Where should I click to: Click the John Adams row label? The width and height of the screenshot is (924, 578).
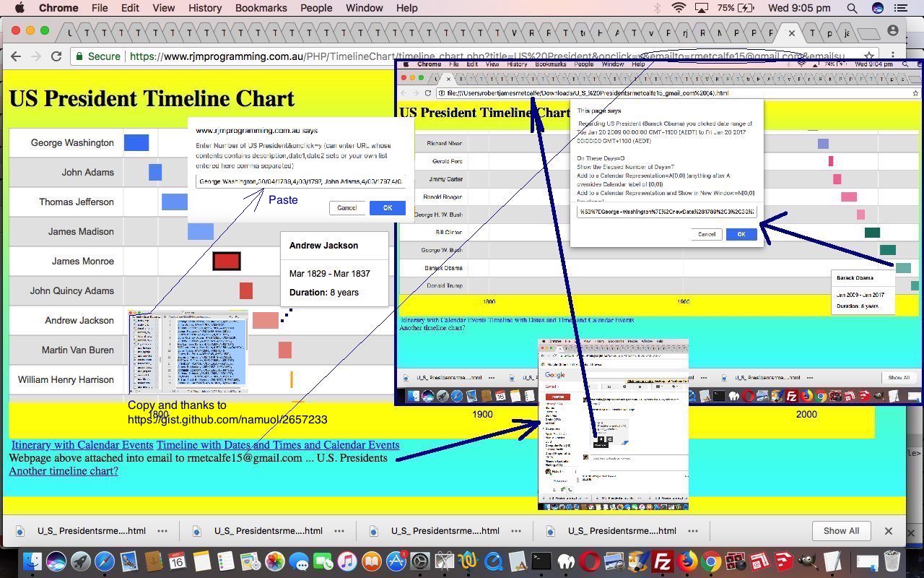(x=87, y=172)
